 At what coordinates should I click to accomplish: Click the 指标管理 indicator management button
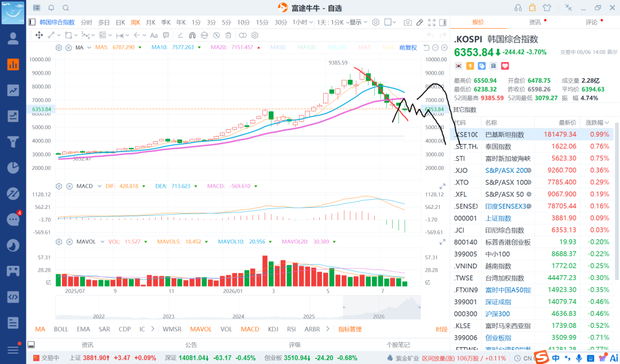(x=350, y=329)
